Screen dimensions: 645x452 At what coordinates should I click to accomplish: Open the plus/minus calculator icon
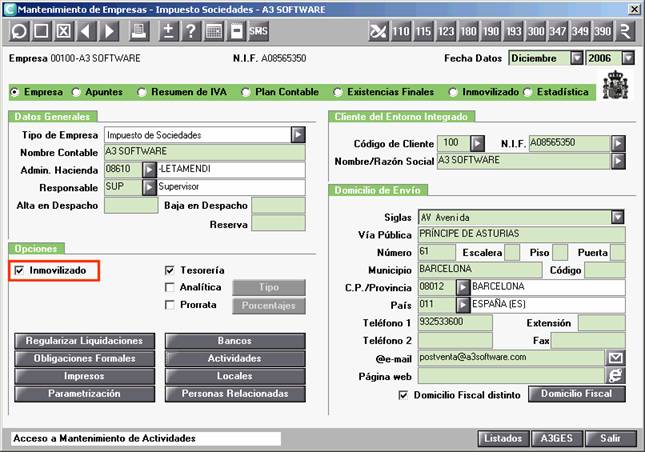pos(169,31)
